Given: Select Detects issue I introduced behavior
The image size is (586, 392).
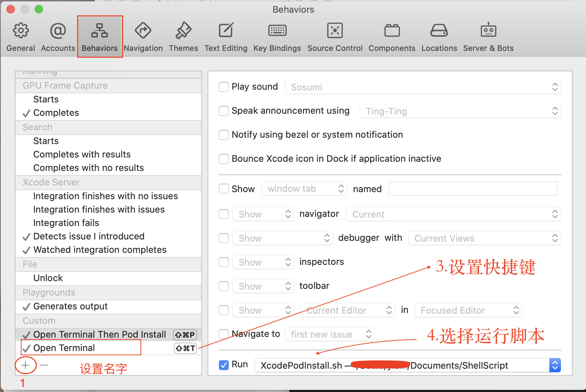Looking at the screenshot, I should pyautogui.click(x=108, y=237).
